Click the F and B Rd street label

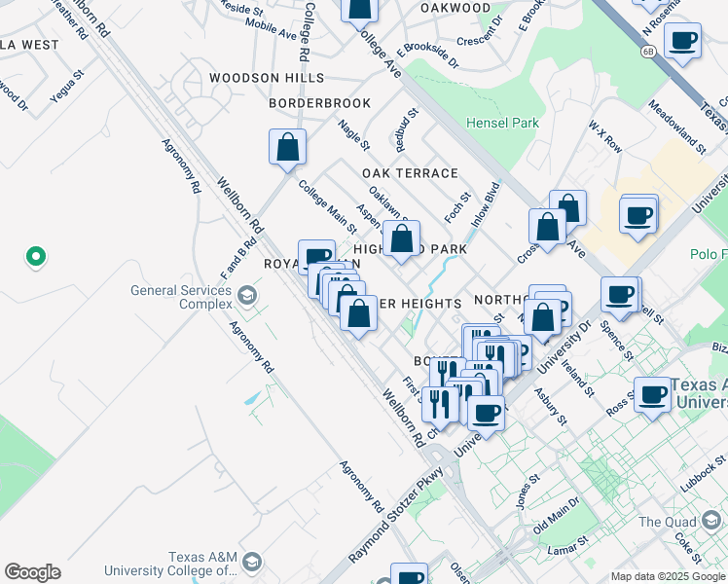click(x=238, y=259)
